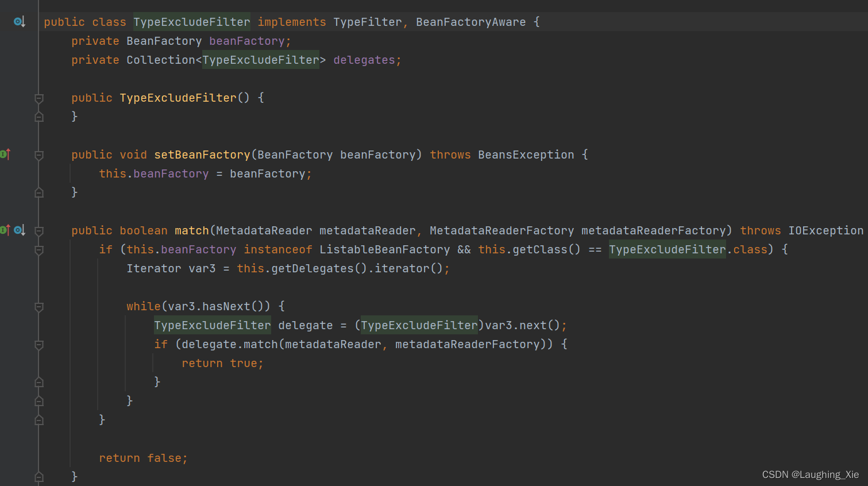This screenshot has height=486, width=868.
Task: Click the TypeExcludeFilter cast inside the loop
Action: (x=419, y=325)
